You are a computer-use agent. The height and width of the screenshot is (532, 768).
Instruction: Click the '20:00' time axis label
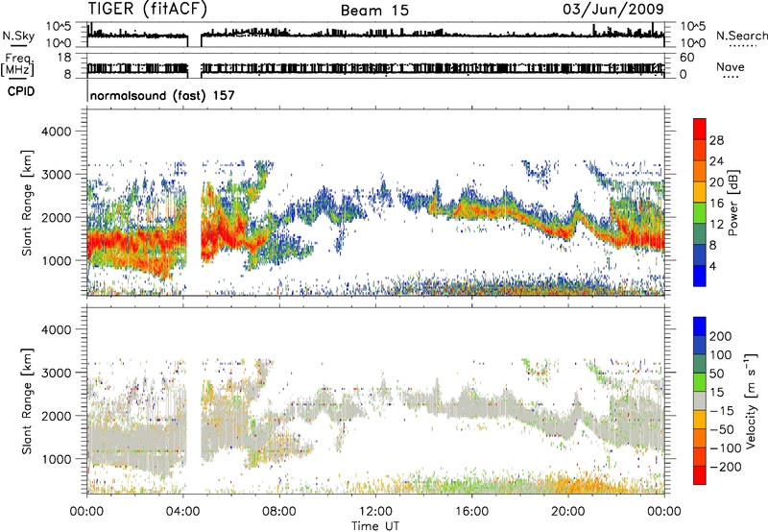(568, 512)
